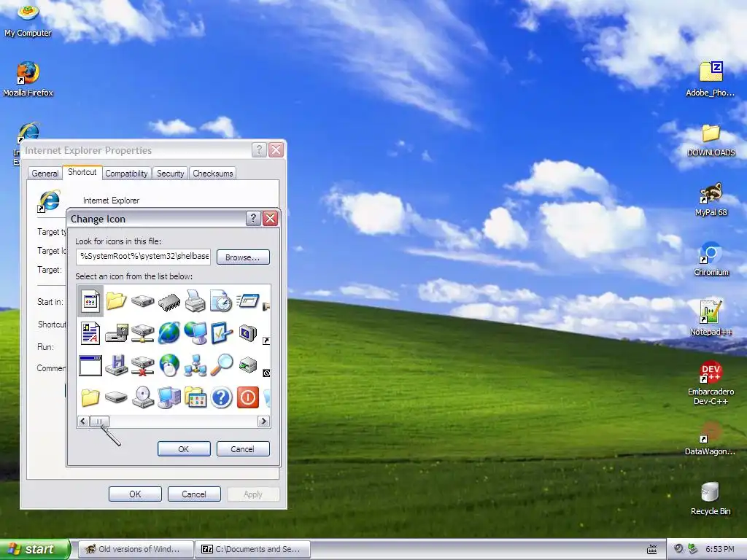Select the hard drive icon in top row

(x=142, y=301)
